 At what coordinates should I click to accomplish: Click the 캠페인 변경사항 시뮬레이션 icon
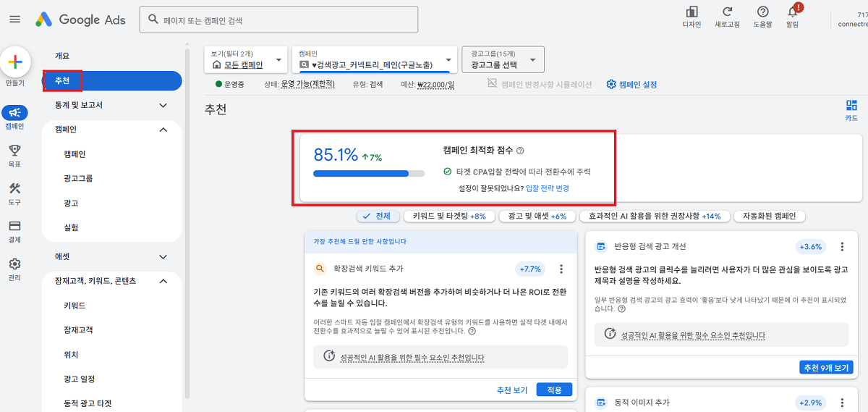click(492, 84)
